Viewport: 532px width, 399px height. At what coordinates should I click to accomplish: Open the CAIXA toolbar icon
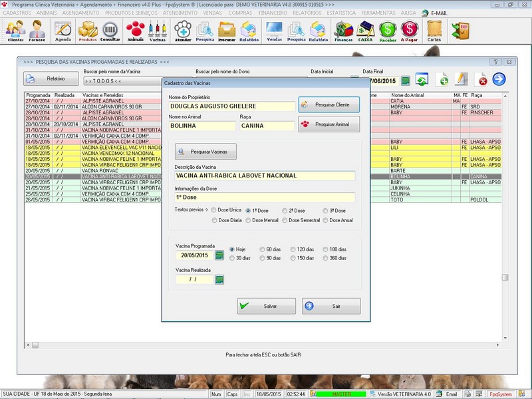point(365,31)
